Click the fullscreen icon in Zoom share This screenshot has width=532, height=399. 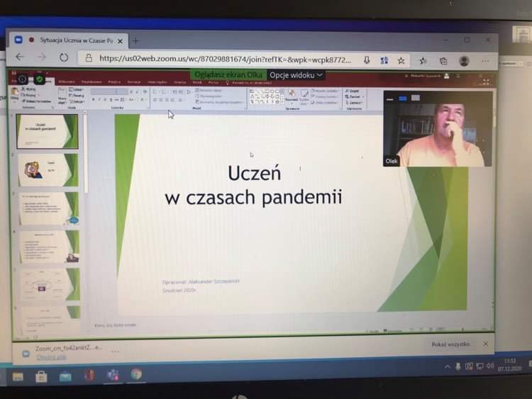(x=486, y=82)
